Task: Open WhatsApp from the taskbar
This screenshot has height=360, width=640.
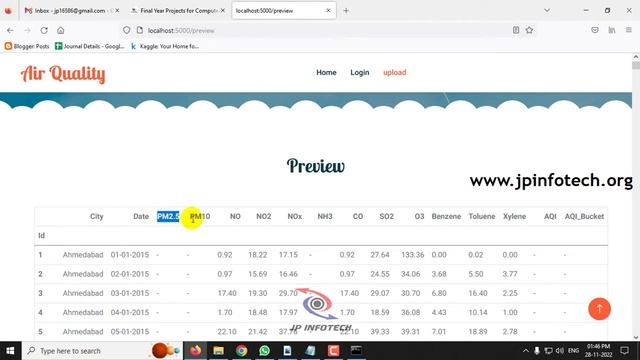Action: pos(264,351)
